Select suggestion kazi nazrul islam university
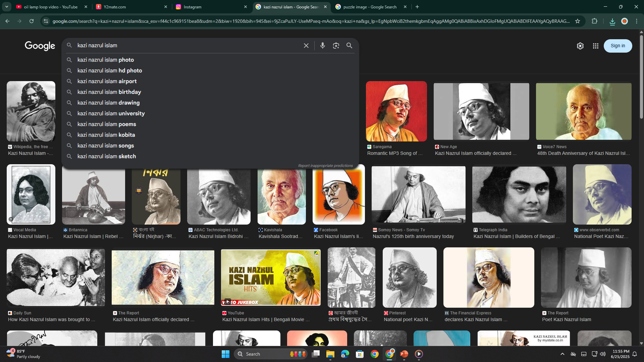 [210, 113]
